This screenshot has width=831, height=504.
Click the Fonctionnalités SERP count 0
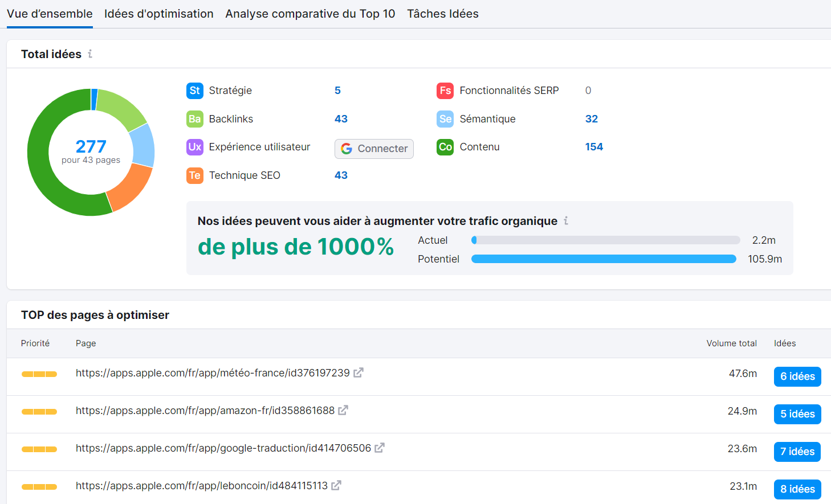point(588,91)
